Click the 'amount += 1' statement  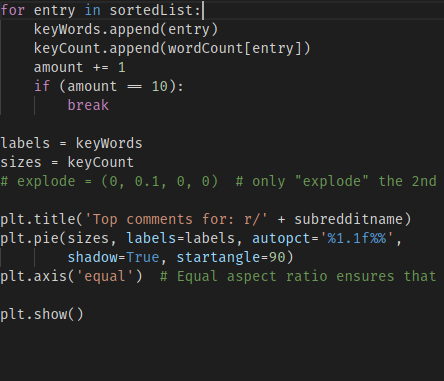click(80, 68)
